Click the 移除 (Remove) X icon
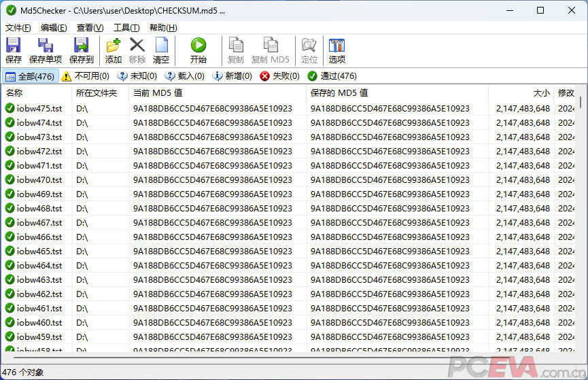The height and width of the screenshot is (380, 588). [x=137, y=51]
